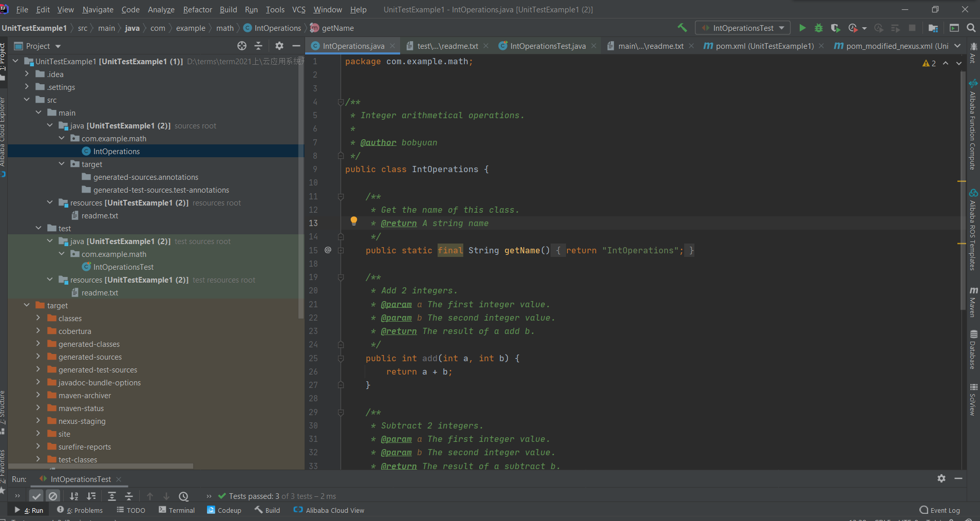980x521 pixels.
Task: Expand the surefire-reports folder
Action: (38, 446)
